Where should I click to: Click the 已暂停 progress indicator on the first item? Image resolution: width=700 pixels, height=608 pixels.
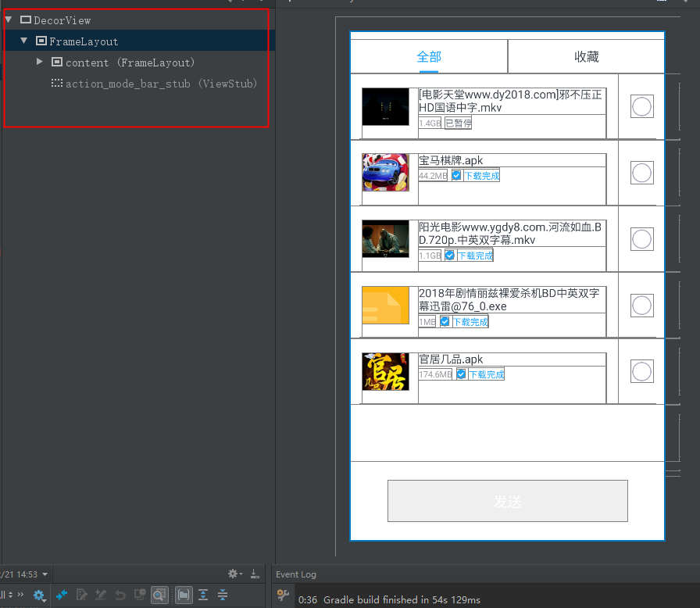(x=459, y=123)
